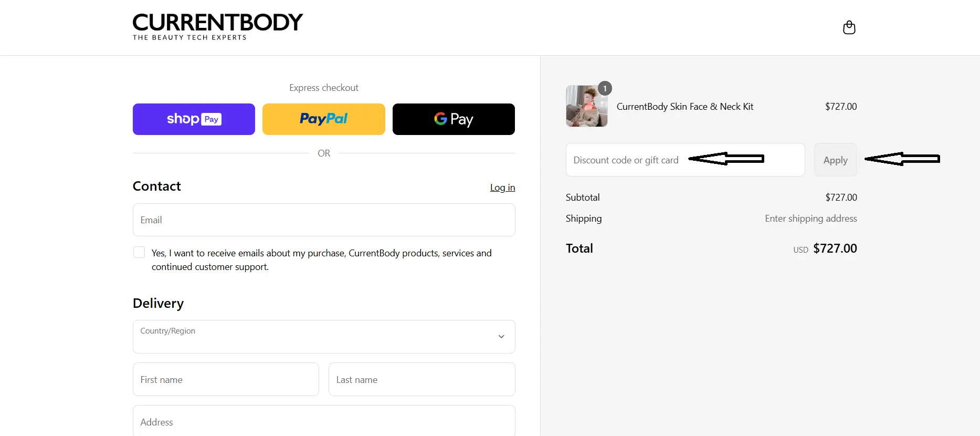Select the Last name field
The image size is (980, 436).
[421, 379]
